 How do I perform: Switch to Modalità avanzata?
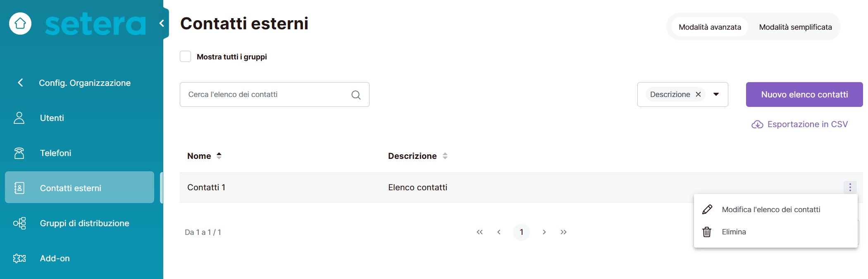click(x=710, y=27)
